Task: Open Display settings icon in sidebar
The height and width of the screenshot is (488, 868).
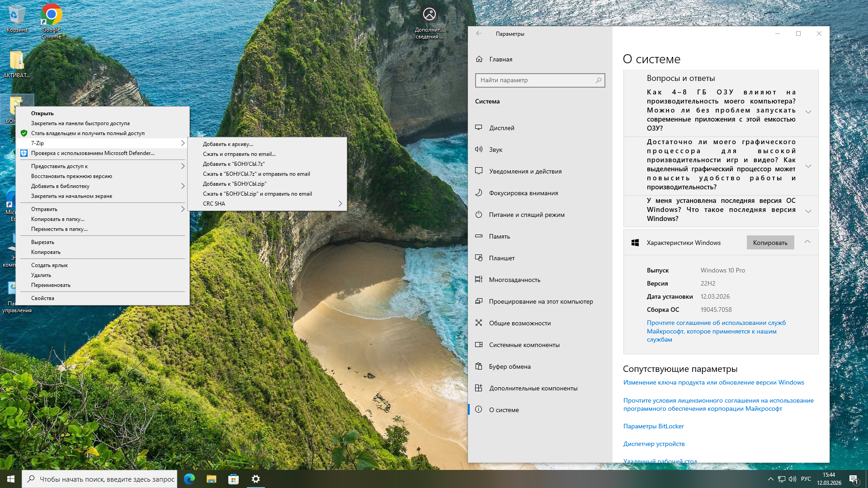Action: click(479, 128)
